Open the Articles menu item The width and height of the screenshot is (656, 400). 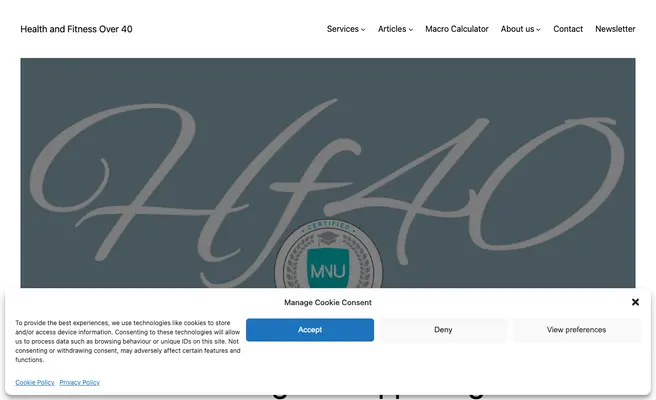point(392,29)
